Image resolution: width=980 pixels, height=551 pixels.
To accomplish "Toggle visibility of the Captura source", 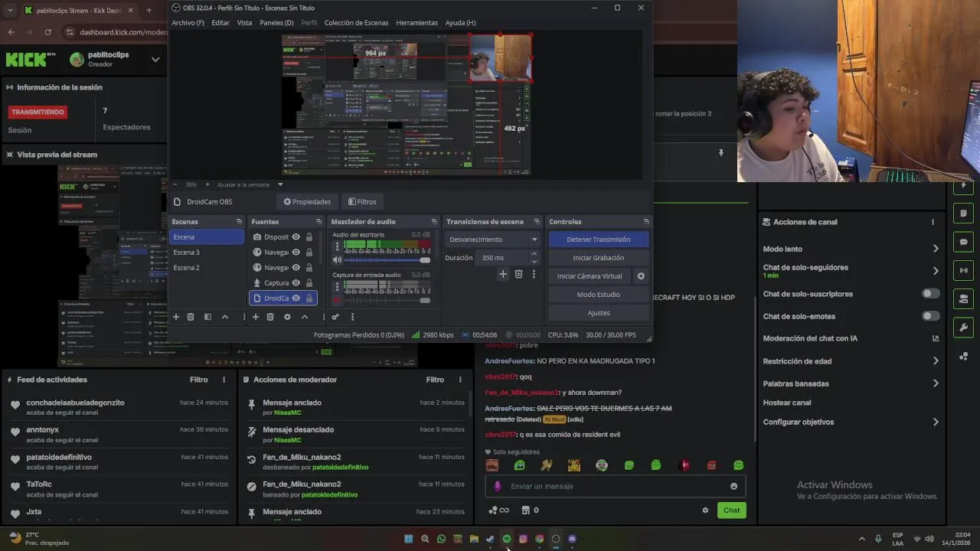I will point(296,283).
